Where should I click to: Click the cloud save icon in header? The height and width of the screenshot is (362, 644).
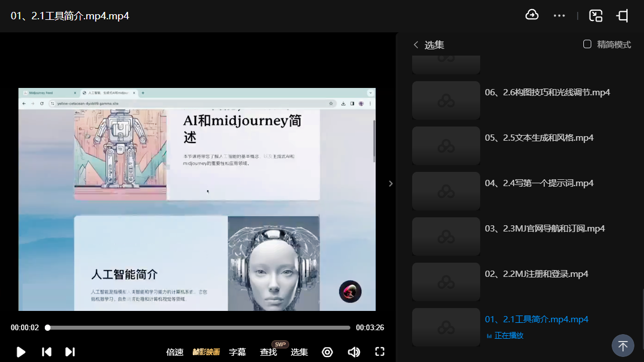click(x=532, y=15)
